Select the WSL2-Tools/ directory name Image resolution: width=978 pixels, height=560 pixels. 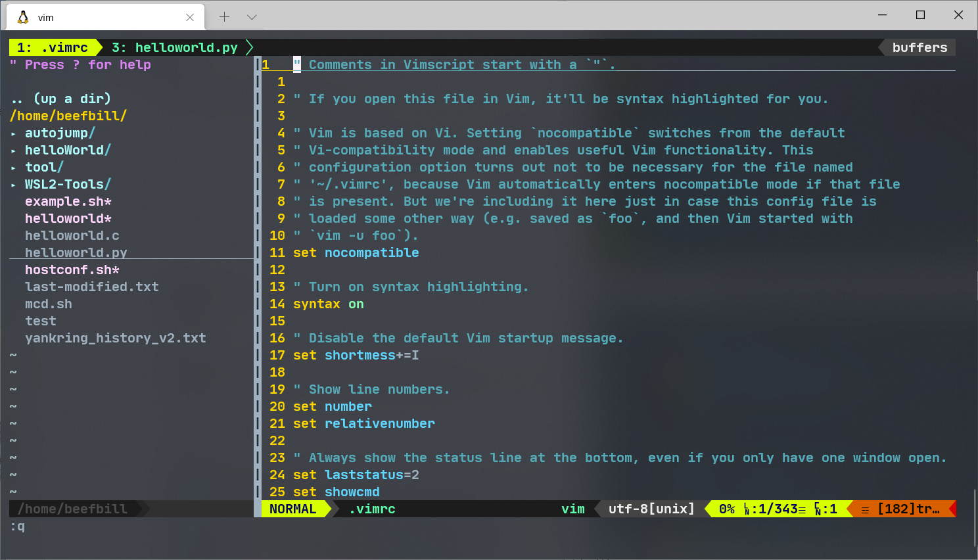coord(68,184)
